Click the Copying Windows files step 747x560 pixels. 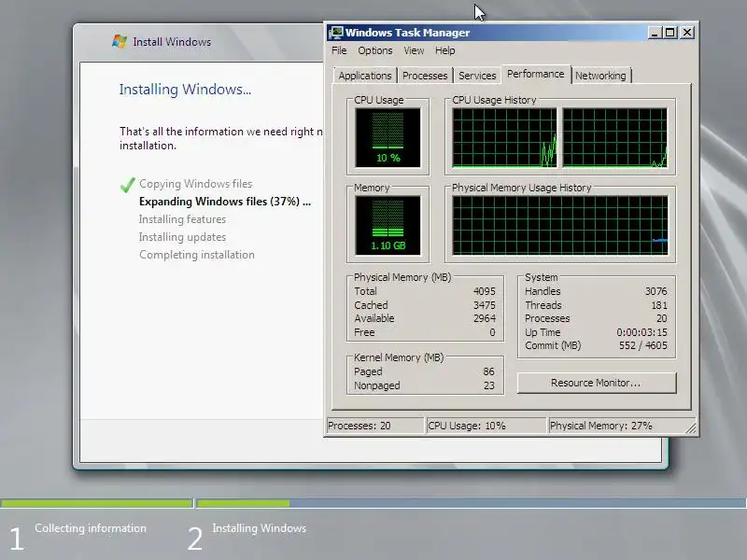196,184
